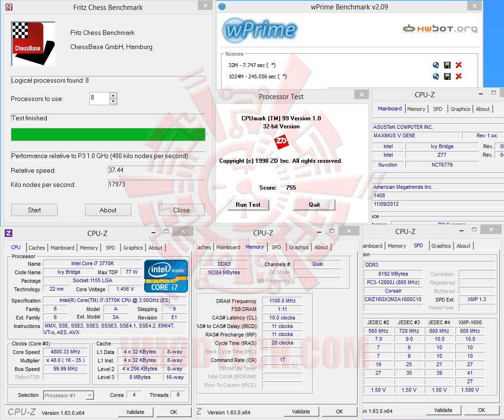Click the MAXIMUS V GENE model field
The height and width of the screenshot is (420, 504).
[x=417, y=135]
